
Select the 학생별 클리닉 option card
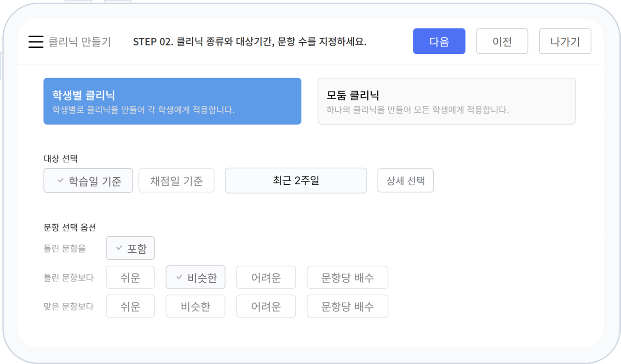pyautogui.click(x=172, y=101)
